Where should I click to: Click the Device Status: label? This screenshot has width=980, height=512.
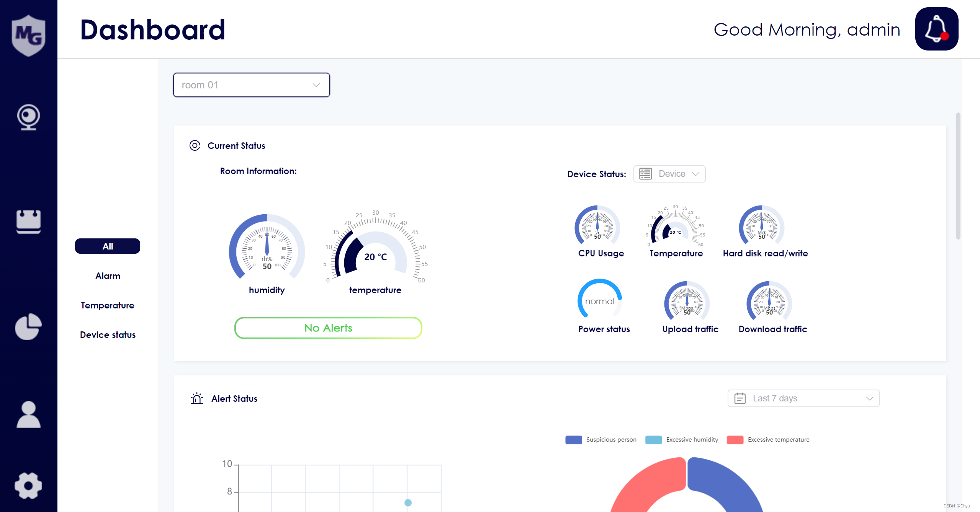click(x=597, y=174)
